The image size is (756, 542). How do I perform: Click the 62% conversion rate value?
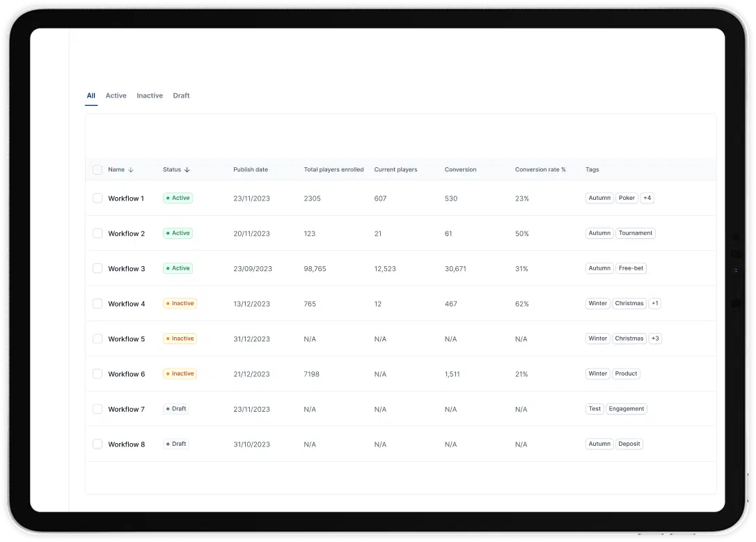pos(521,304)
